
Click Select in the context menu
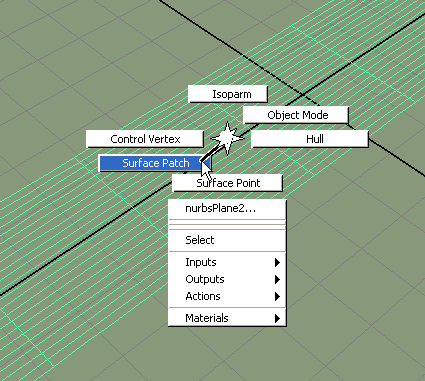[227, 240]
